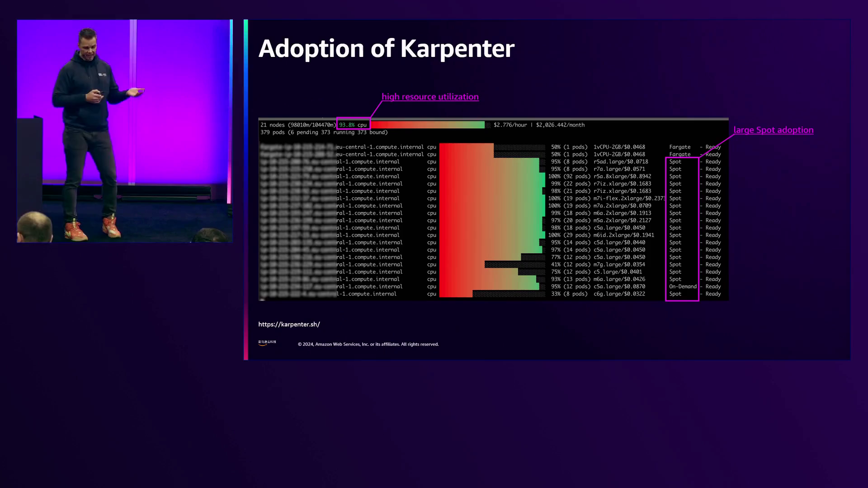Click the highlighted 93.8% cpu box
Screen dimensions: 868x488
pos(353,125)
